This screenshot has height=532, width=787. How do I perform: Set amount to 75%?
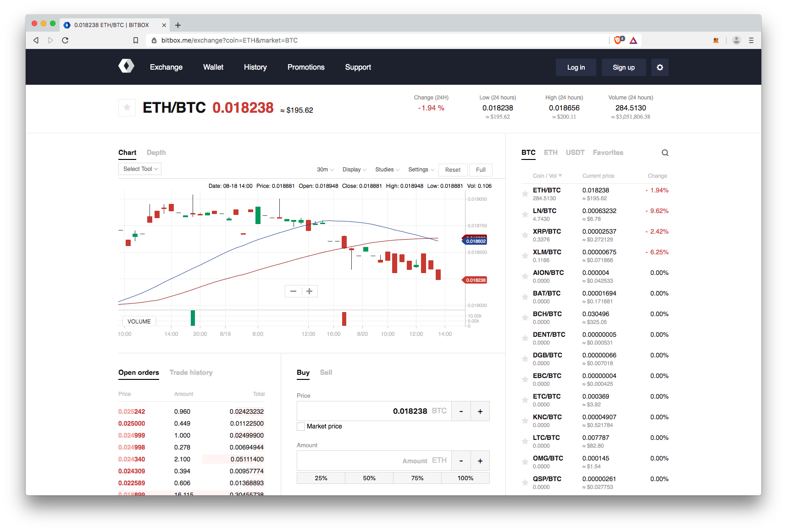coord(417,478)
